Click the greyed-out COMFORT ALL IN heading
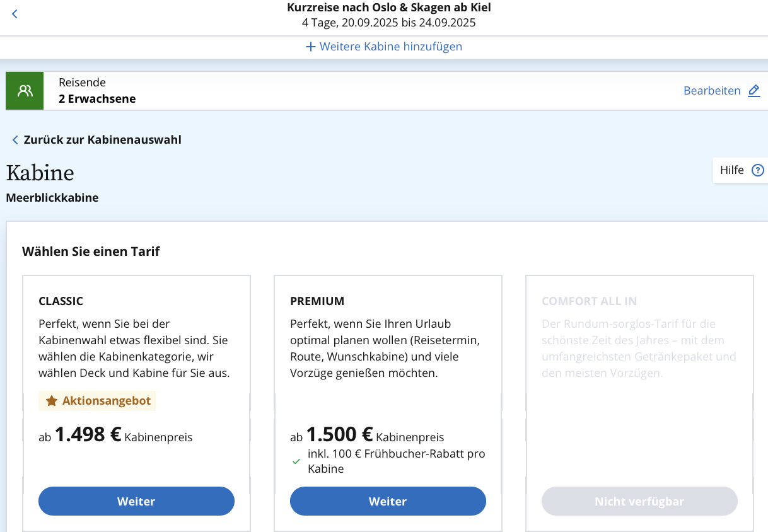This screenshot has height=532, width=768. click(589, 301)
